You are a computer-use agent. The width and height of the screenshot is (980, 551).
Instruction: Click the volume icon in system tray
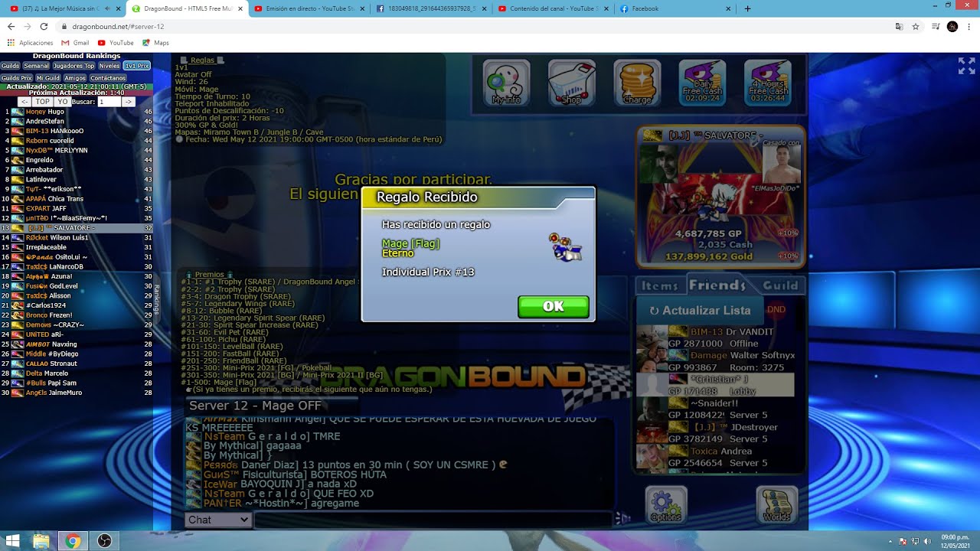click(928, 541)
